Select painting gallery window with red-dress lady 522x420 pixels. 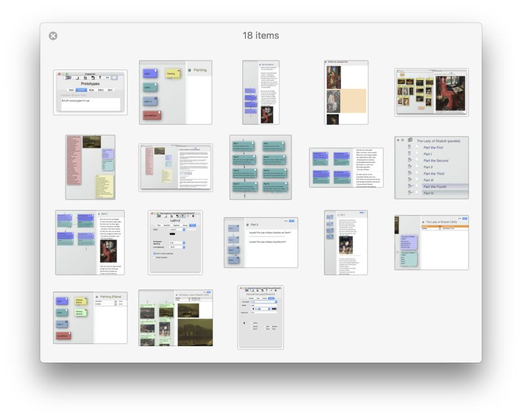pos(431,92)
